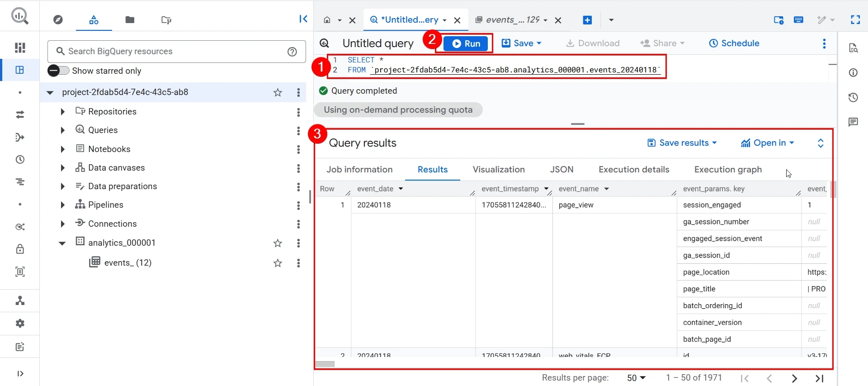Open event_date column sort menu
This screenshot has width=868, height=386.
(401, 189)
